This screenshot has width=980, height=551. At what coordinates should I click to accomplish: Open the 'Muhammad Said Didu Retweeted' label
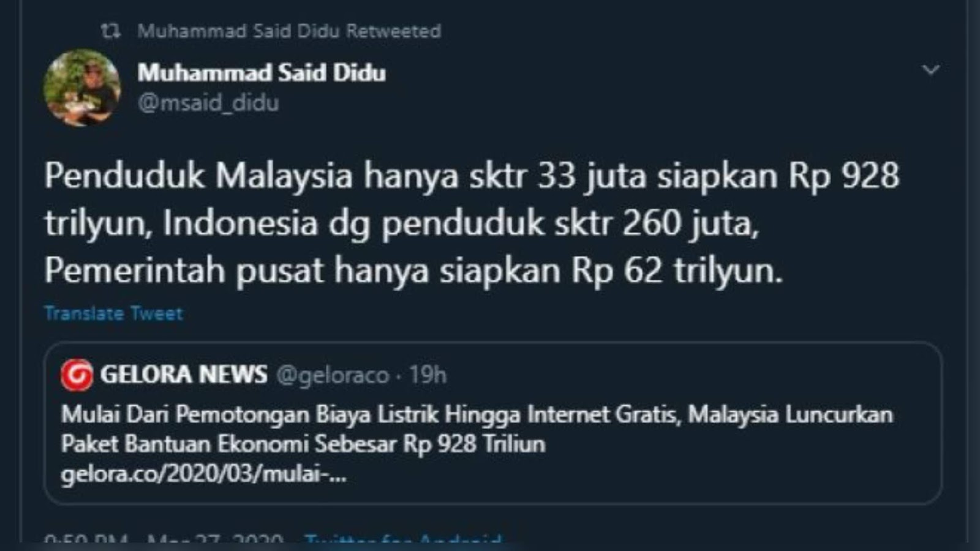click(x=289, y=31)
